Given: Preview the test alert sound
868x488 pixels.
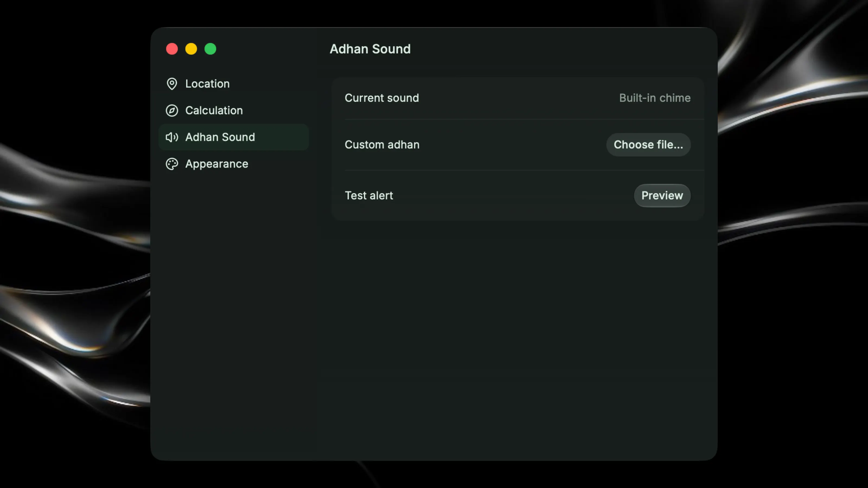Looking at the screenshot, I should (662, 196).
